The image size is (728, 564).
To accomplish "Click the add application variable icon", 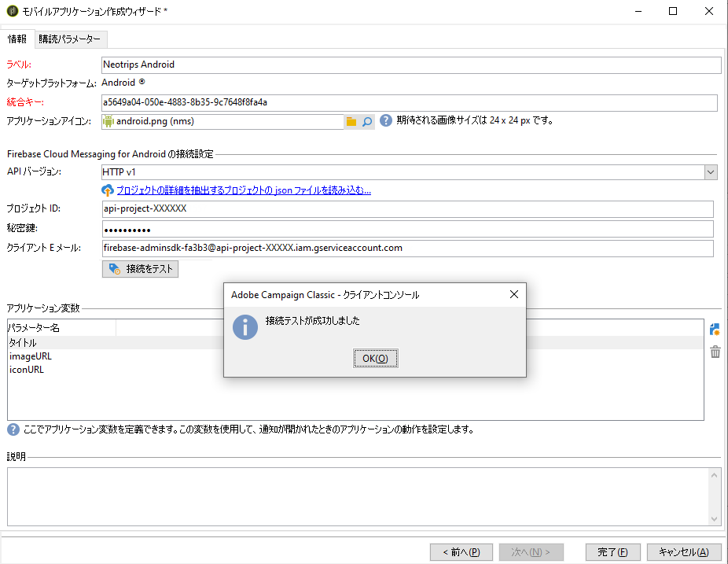I will (x=715, y=330).
